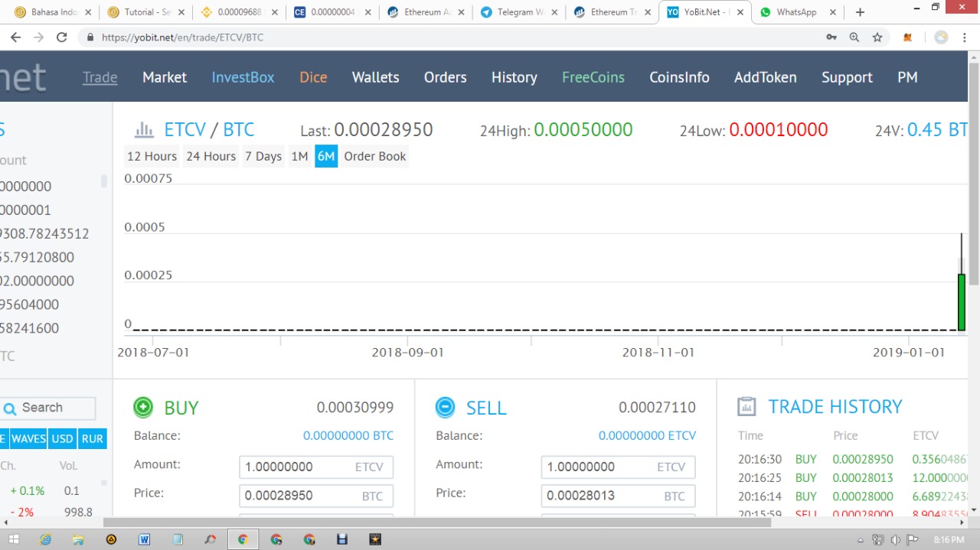The width and height of the screenshot is (980, 550).
Task: Click the coin Search box
Action: pos(48,408)
